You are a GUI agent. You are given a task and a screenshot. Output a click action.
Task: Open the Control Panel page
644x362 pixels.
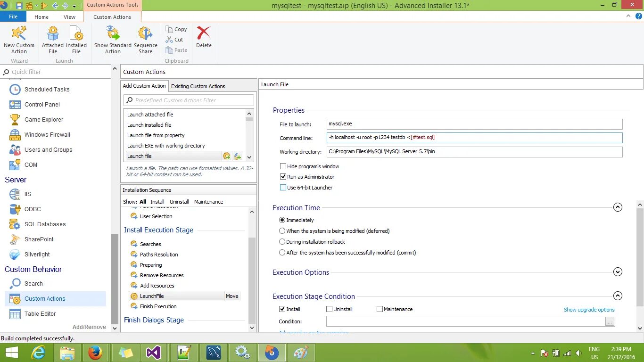pos(42,104)
